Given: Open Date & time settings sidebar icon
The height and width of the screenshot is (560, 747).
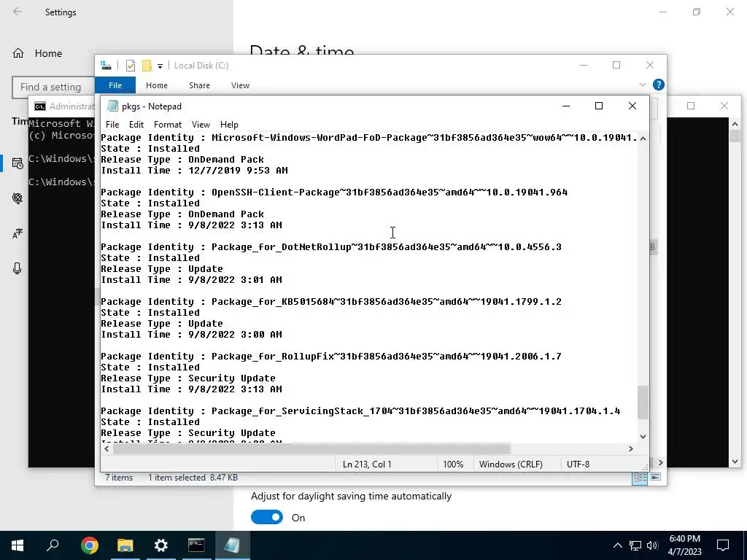Looking at the screenshot, I should pyautogui.click(x=18, y=163).
